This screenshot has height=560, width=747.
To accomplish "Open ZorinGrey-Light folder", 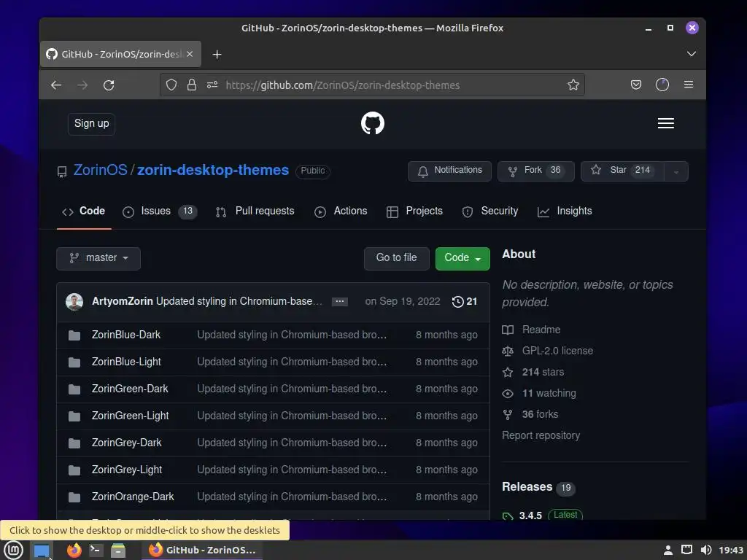I will (x=127, y=470).
